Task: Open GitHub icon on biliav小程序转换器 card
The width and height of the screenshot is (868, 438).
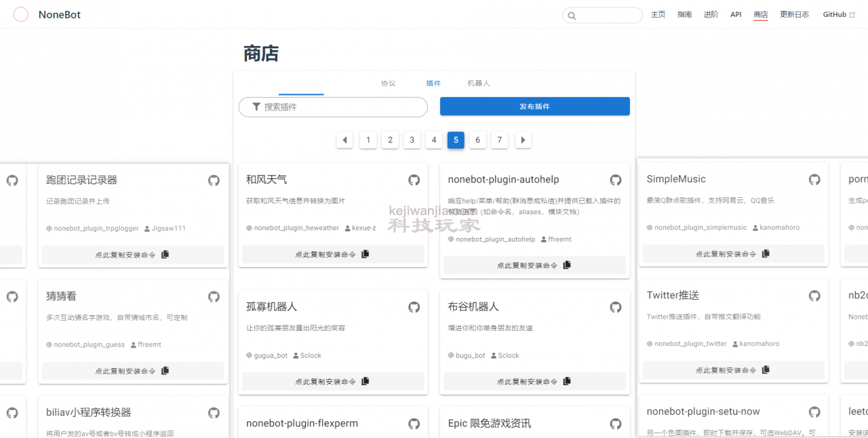Action: click(x=214, y=413)
